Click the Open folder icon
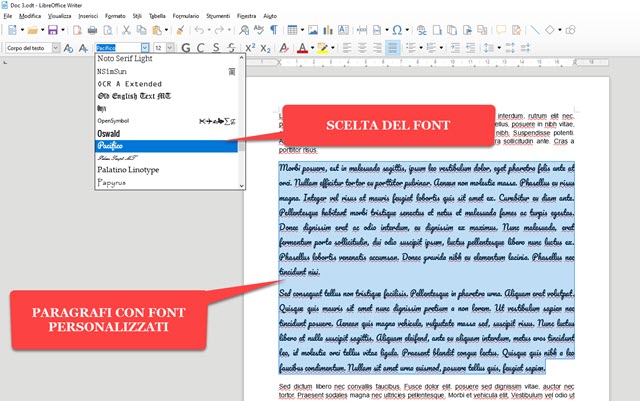This screenshot has height=401, width=640. 33,30
